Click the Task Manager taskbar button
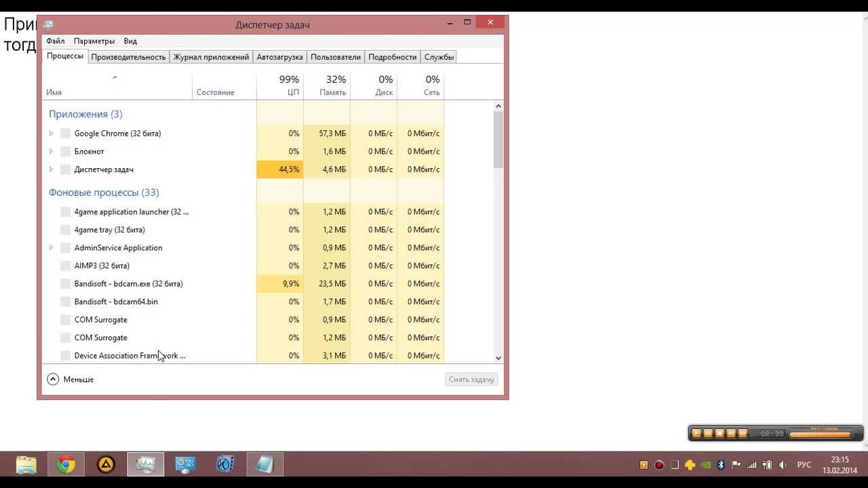The height and width of the screenshot is (488, 868). pos(145,465)
